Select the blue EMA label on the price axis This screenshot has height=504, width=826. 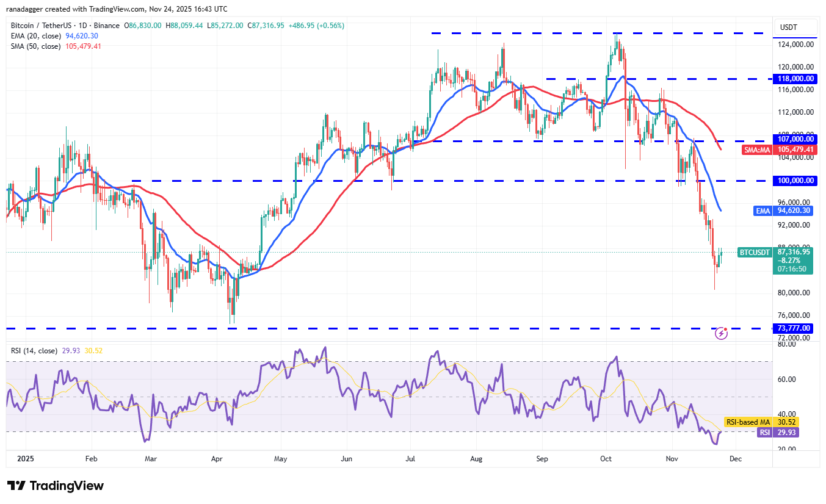coord(763,211)
